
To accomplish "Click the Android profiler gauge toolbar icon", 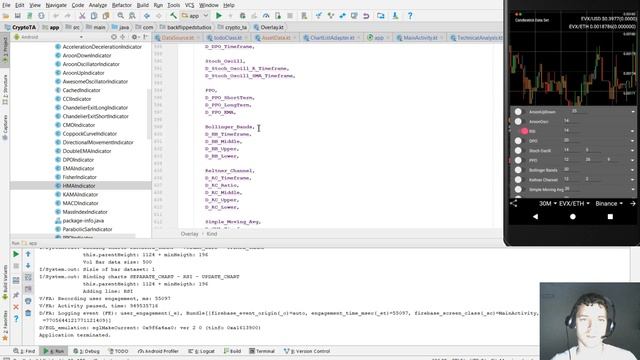I will coord(266,16).
